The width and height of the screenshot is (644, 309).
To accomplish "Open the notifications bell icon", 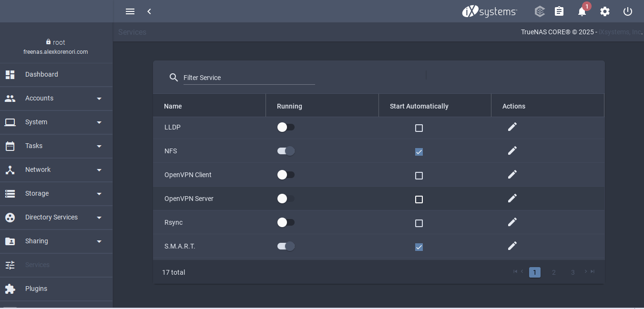I will click(582, 11).
